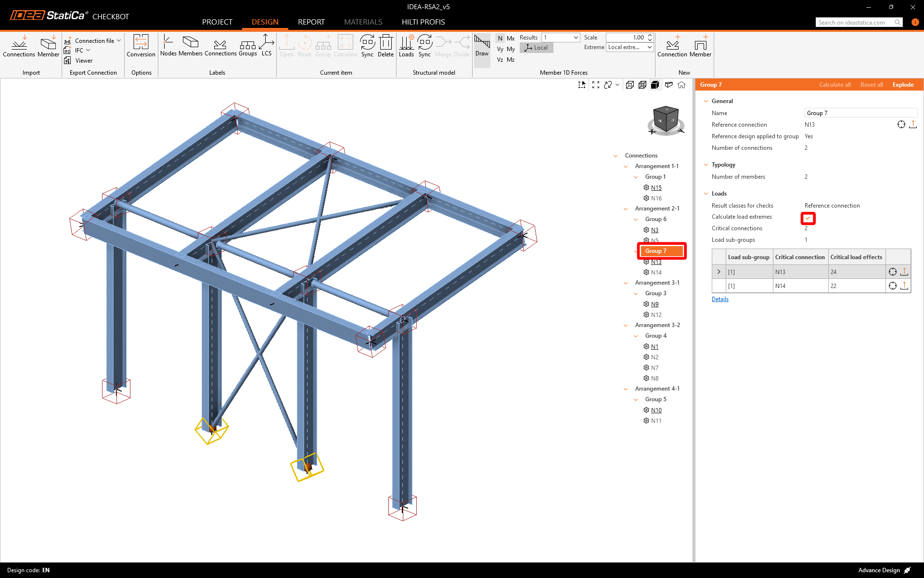
Task: Collapse the Arrangement 3-2 tree node
Action: tap(626, 325)
